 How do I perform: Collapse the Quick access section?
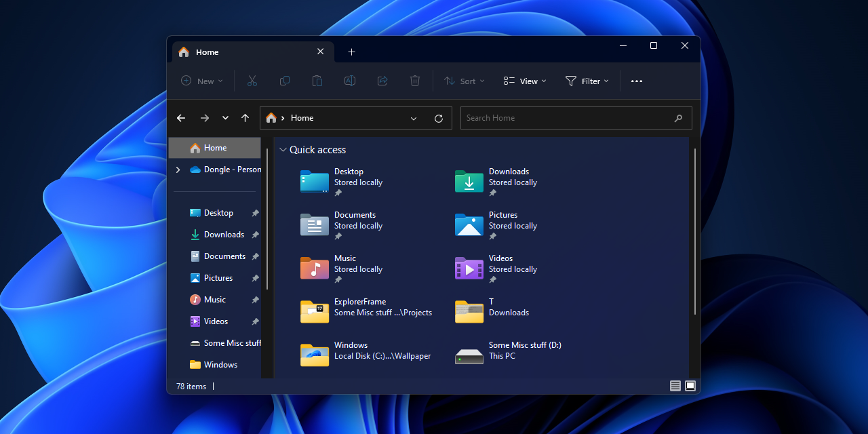(x=283, y=150)
